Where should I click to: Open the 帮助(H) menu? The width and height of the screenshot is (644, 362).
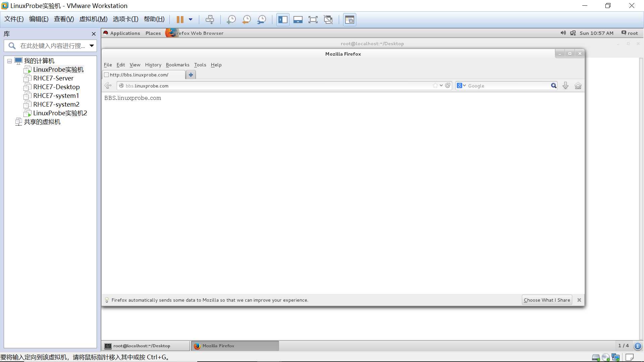tap(154, 19)
